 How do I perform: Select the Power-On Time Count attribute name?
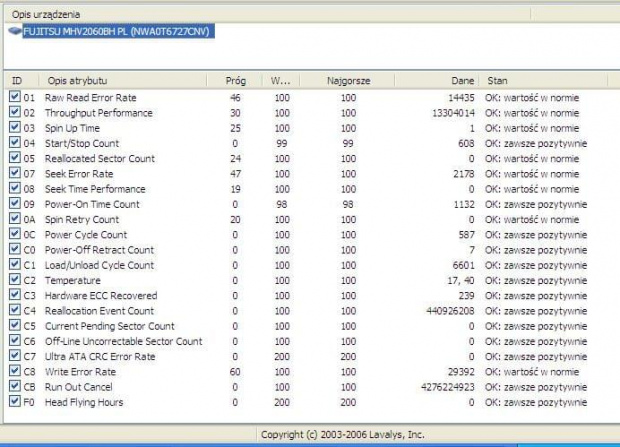pos(92,205)
